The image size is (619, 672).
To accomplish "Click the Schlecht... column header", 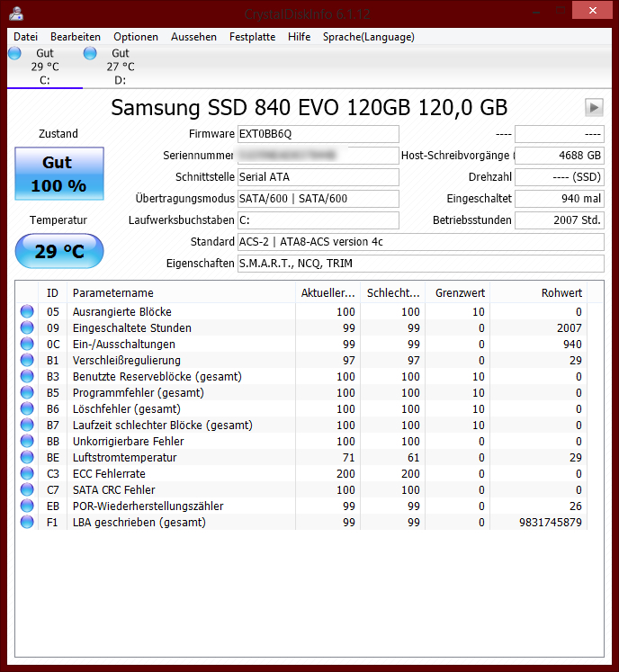I will pyautogui.click(x=392, y=293).
